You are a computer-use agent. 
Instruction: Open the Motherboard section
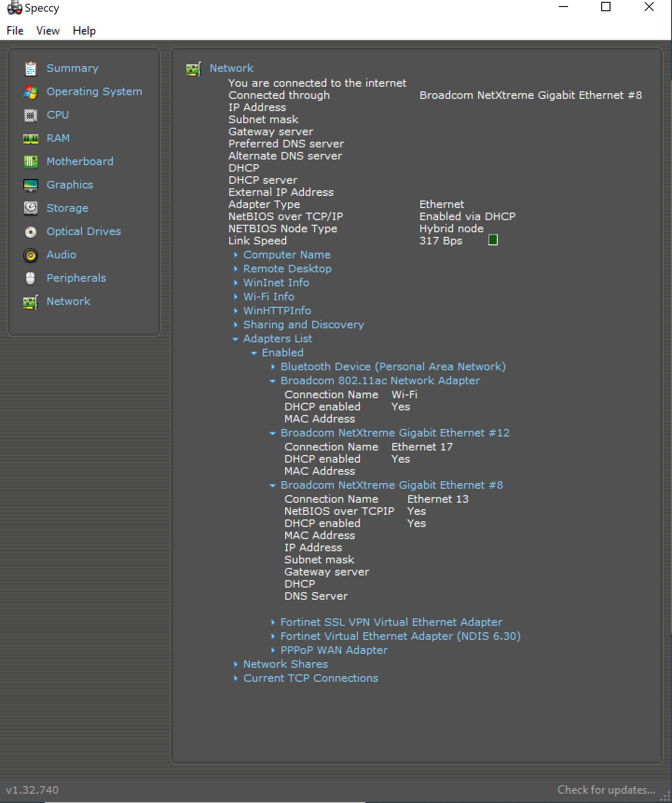tap(80, 161)
